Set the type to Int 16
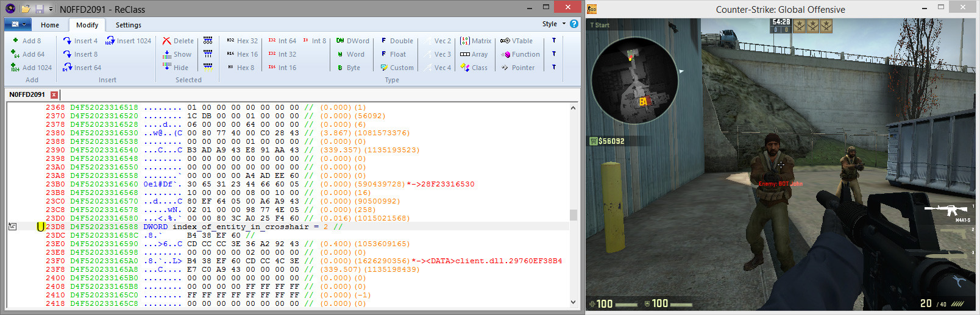This screenshot has width=980, height=315. click(x=282, y=68)
